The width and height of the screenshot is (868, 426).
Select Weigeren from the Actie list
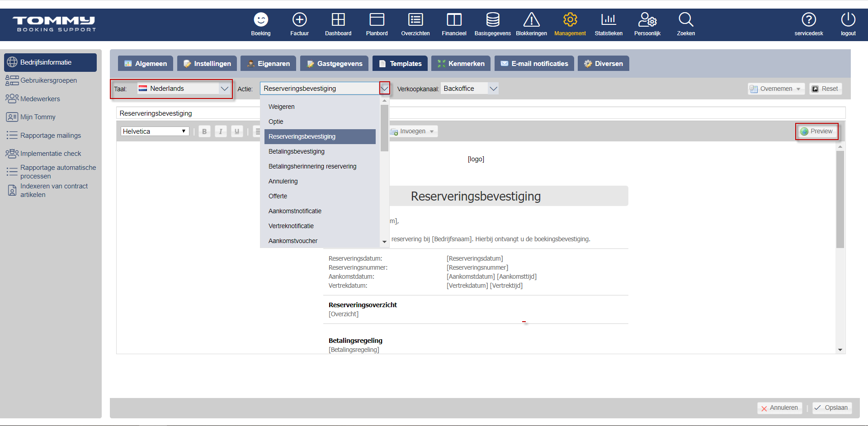(x=320, y=107)
